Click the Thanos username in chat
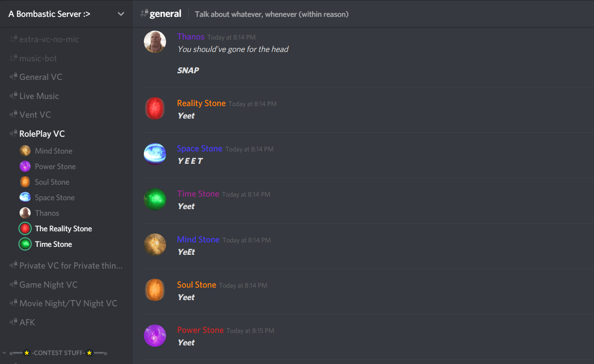 click(x=190, y=37)
